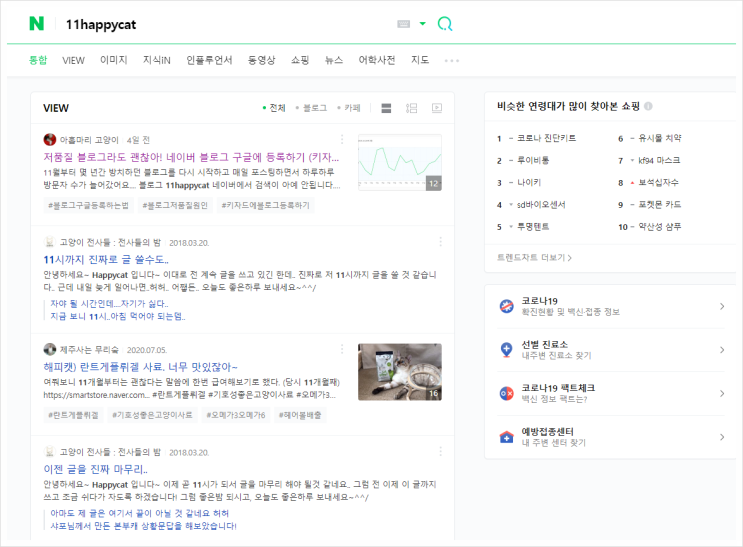Click the #헤어볼배출 tag
The height and width of the screenshot is (547, 743).
[x=300, y=415]
